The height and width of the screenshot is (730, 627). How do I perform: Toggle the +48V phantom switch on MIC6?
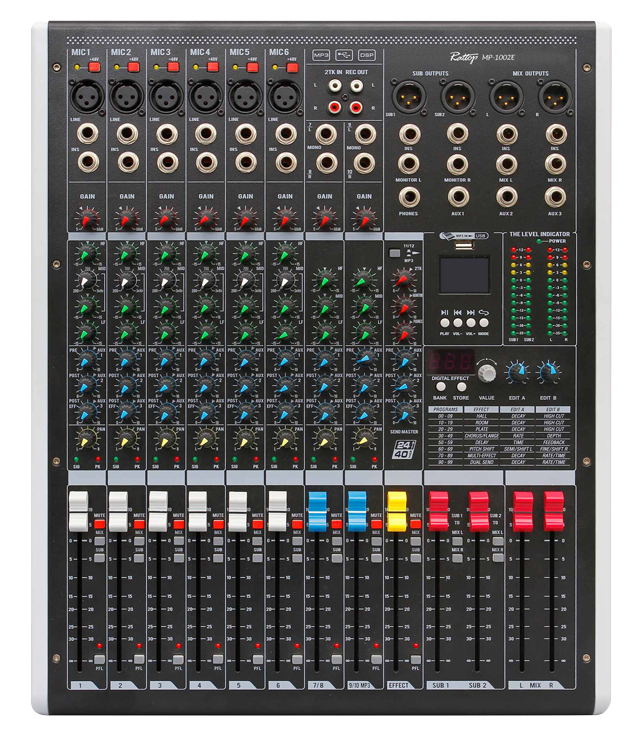pyautogui.click(x=292, y=68)
